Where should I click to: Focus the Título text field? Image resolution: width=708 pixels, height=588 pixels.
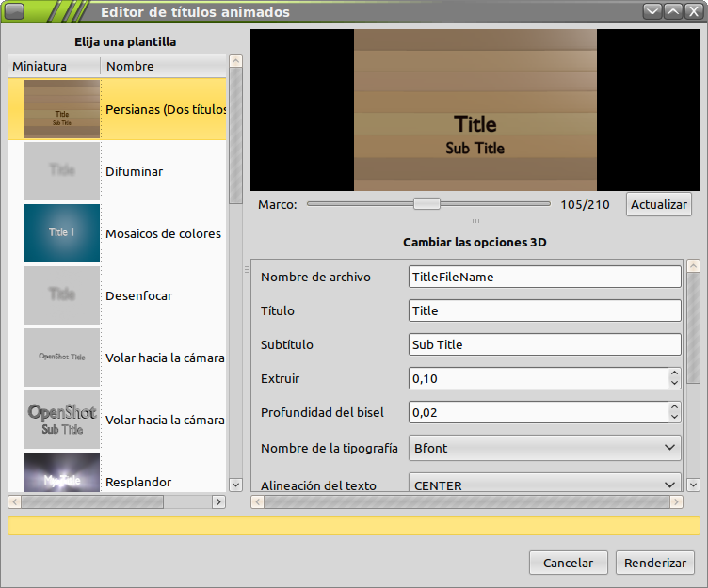(x=545, y=310)
